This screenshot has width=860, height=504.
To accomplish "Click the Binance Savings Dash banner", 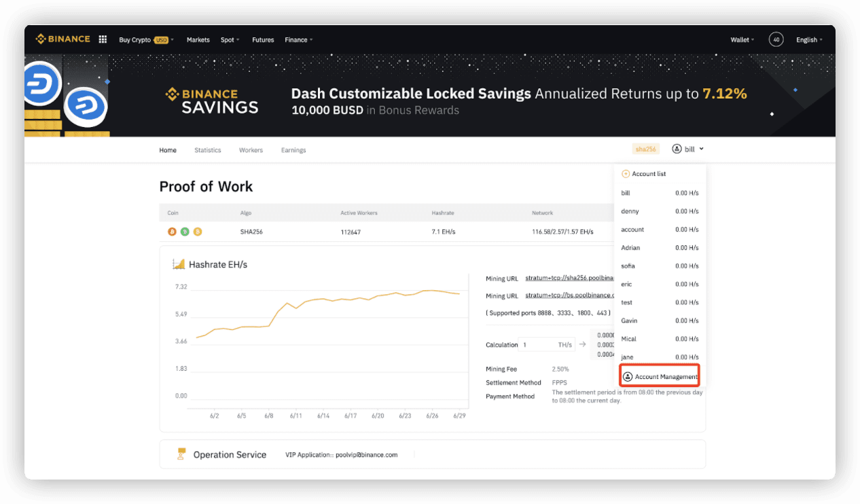I will [430, 96].
